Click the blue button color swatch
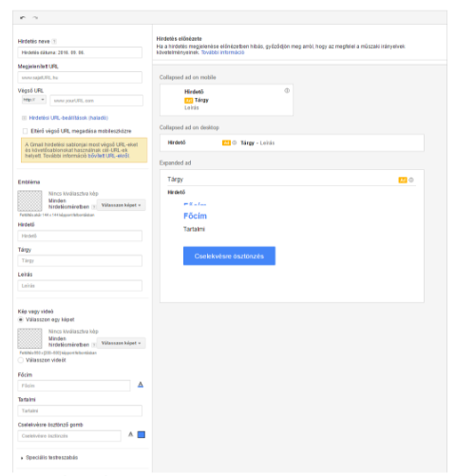The width and height of the screenshot is (455, 476). point(142,434)
